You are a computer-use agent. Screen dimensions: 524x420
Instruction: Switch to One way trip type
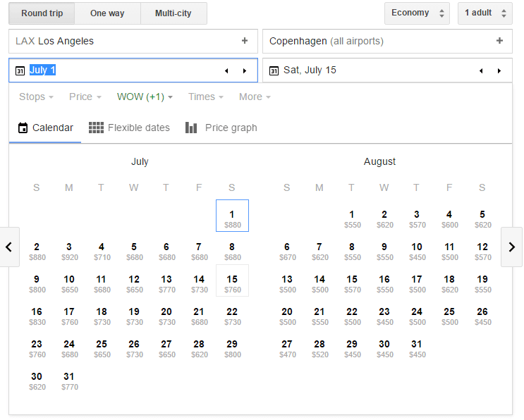pyautogui.click(x=107, y=13)
